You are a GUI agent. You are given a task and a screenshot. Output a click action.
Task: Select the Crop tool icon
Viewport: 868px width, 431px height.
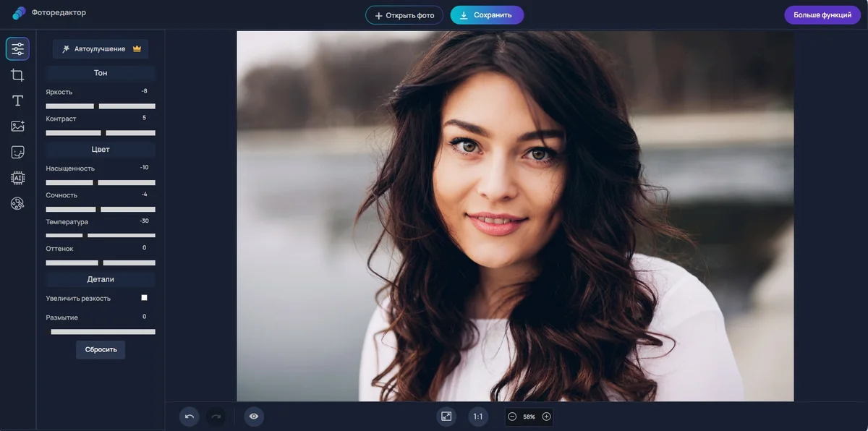tap(17, 74)
